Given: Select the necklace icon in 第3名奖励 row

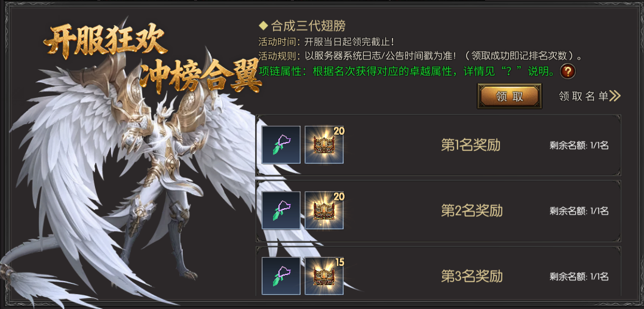Looking at the screenshot, I should [x=281, y=276].
